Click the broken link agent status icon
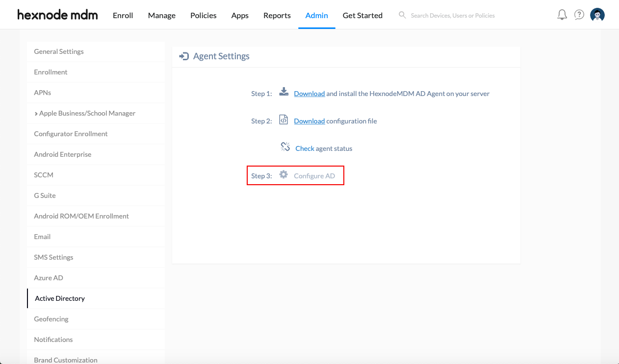This screenshot has width=619, height=364. (x=285, y=146)
